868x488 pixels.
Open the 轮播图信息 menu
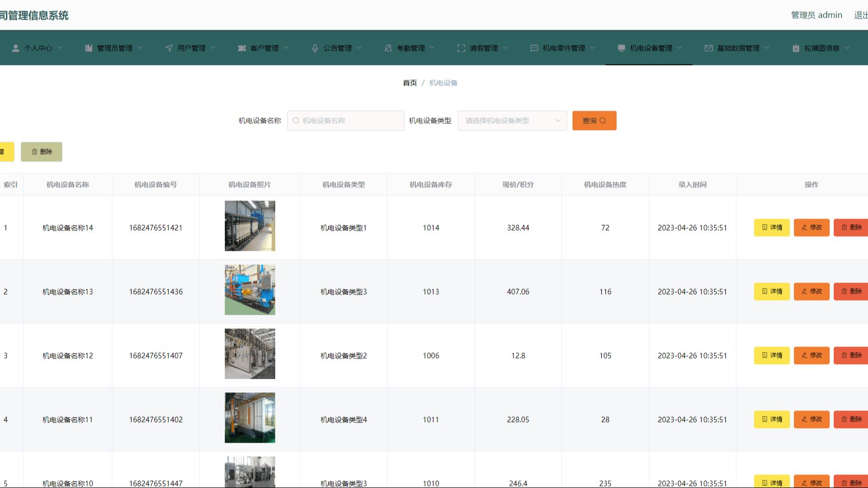pos(820,48)
